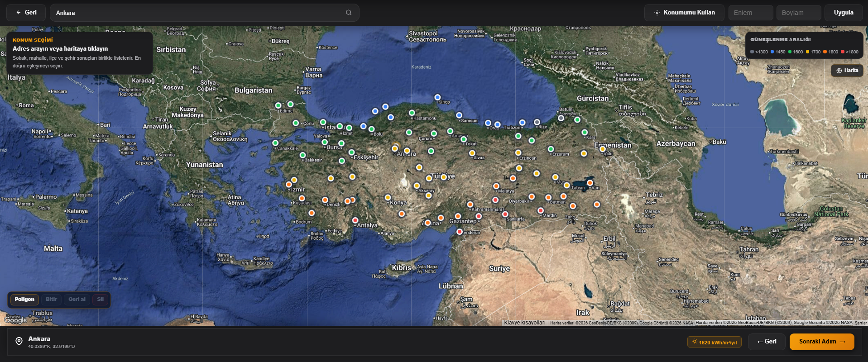
Task: Open the Klavye kısayolları link
Action: (525, 323)
